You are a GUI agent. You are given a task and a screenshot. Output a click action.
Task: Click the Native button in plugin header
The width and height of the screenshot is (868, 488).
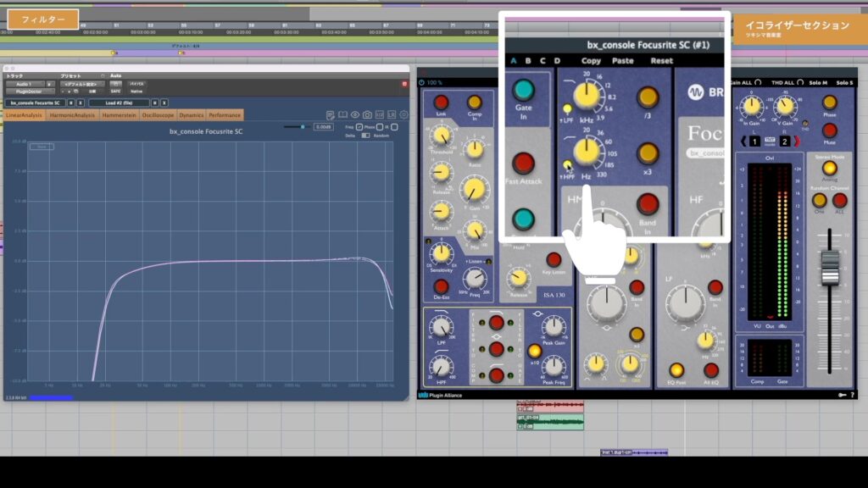point(136,91)
